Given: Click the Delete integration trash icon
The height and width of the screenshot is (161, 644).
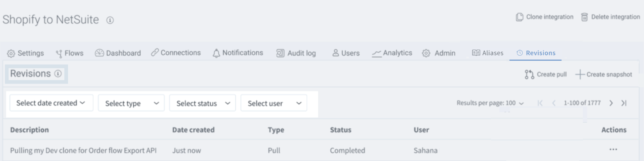Looking at the screenshot, I should [x=585, y=17].
